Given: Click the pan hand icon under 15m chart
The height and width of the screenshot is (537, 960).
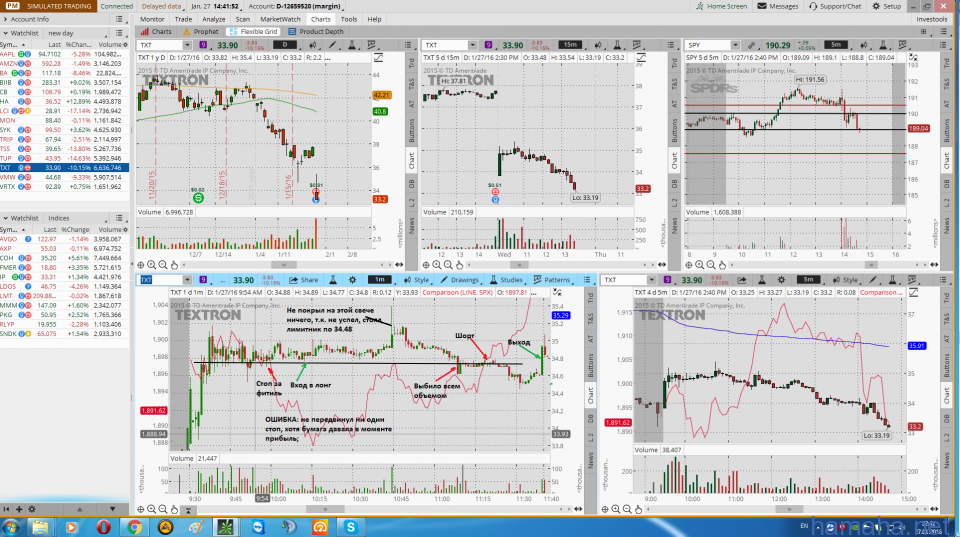Looking at the screenshot, I should [x=460, y=265].
